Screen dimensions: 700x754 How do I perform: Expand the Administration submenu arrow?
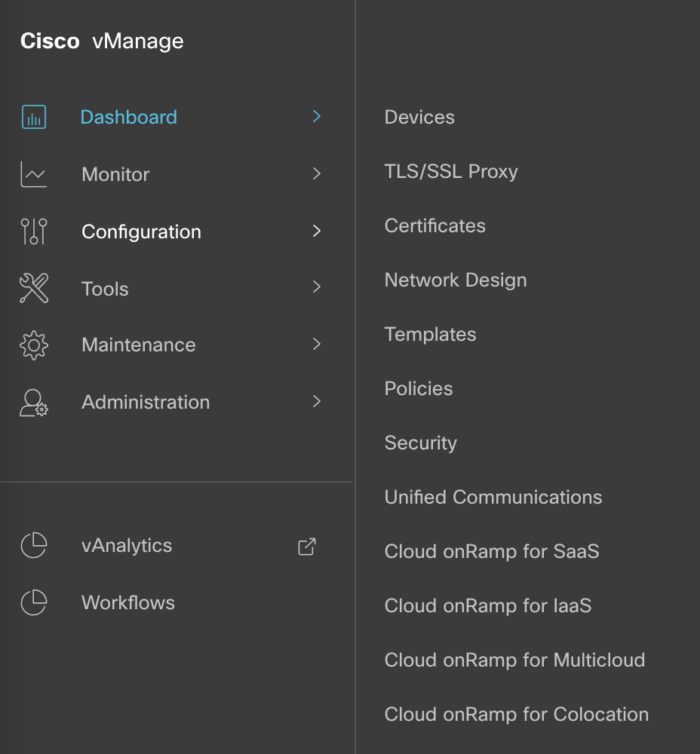click(x=317, y=402)
